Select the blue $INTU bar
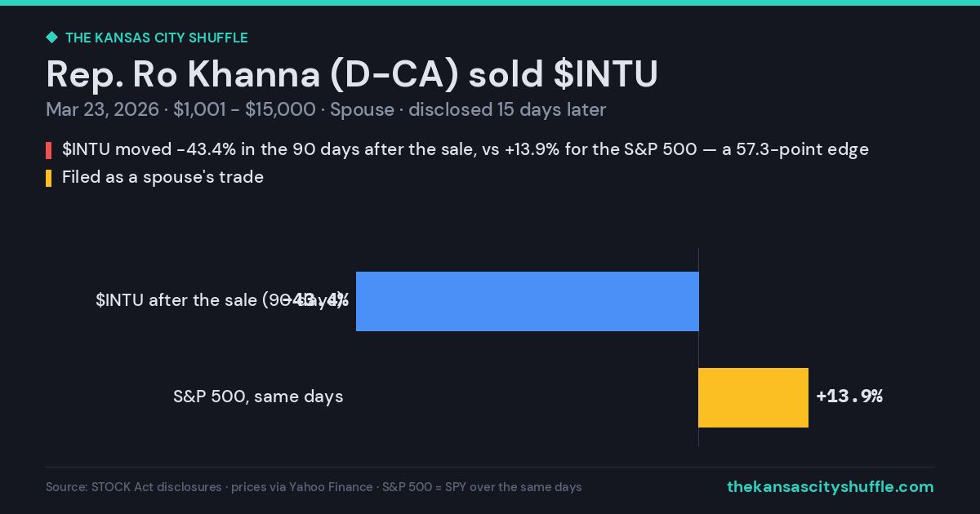The width and height of the screenshot is (980, 514). click(x=527, y=301)
